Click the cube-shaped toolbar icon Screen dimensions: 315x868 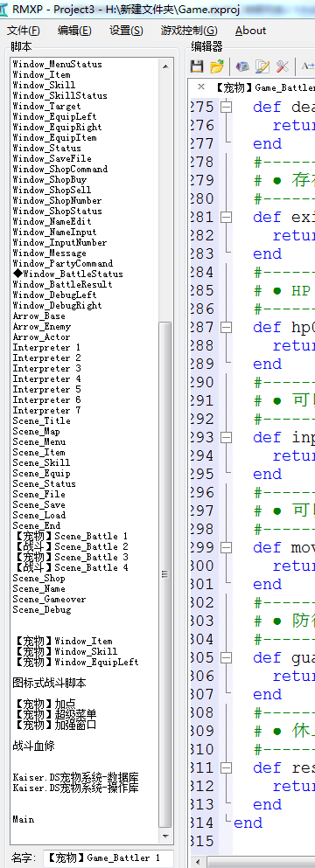coord(241,66)
